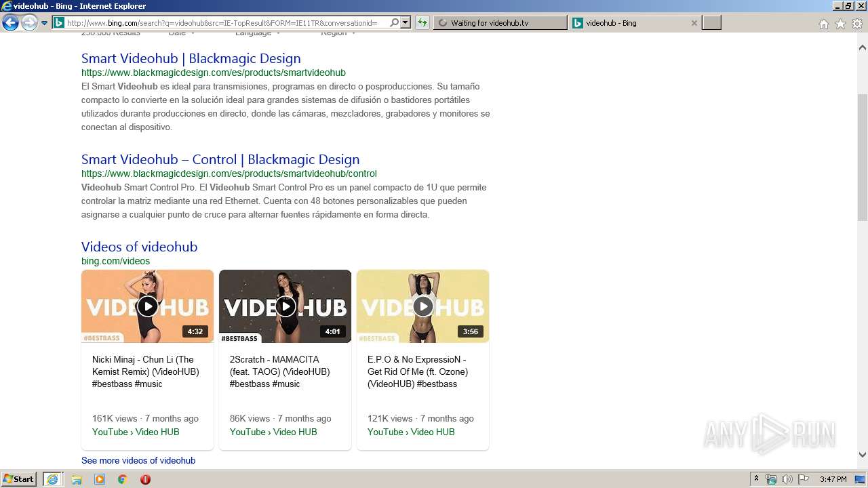868x488 pixels.
Task: Open the Tools gear menu
Action: pyautogui.click(x=857, y=24)
